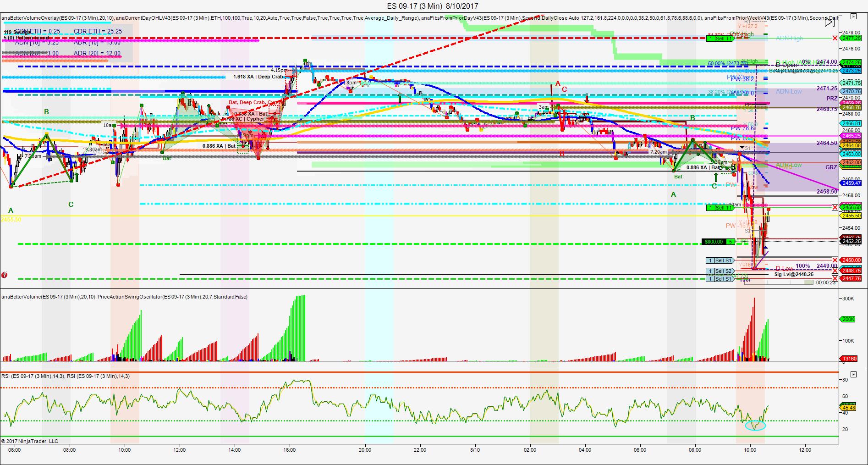Click the '0.786 XC | Cypher' pattern label
868x465 pixels.
pyautogui.click(x=243, y=119)
